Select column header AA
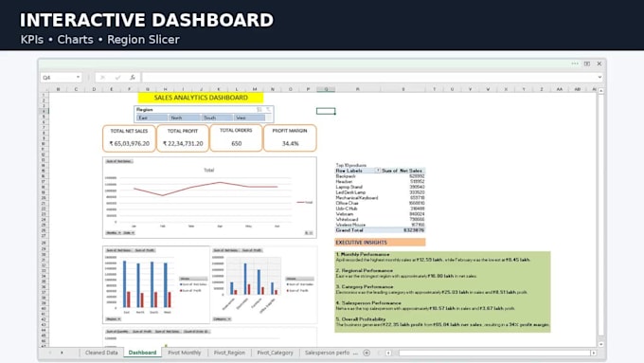 tap(560, 89)
